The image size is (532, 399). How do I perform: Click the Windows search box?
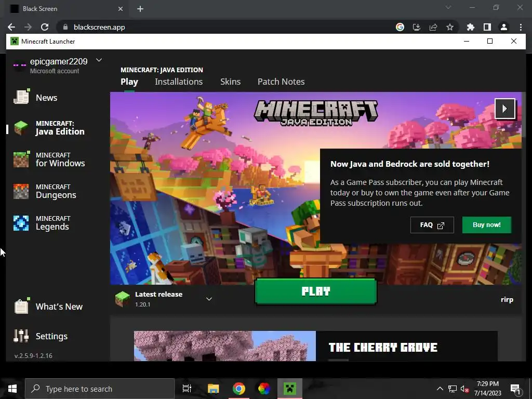[100, 389]
